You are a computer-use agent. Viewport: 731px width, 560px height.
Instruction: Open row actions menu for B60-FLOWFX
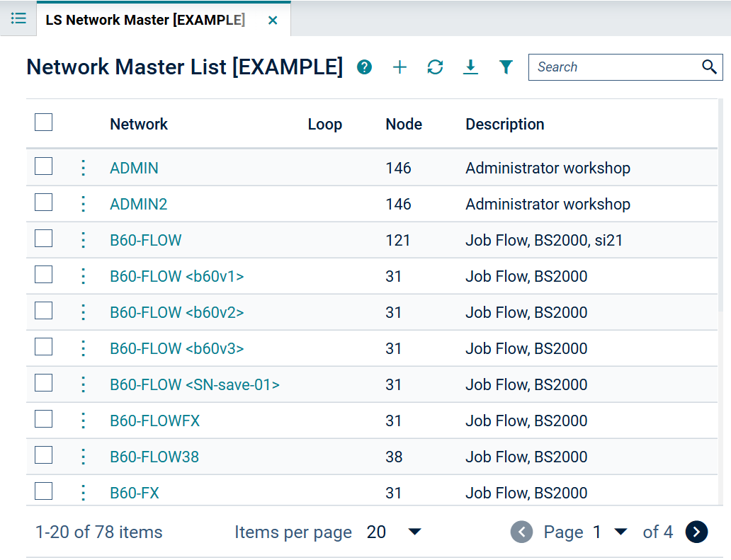point(83,421)
